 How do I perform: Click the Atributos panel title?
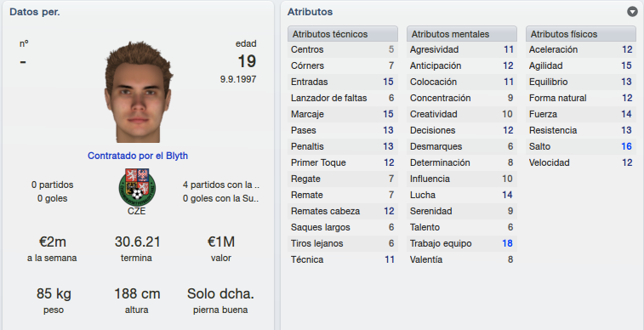(310, 12)
